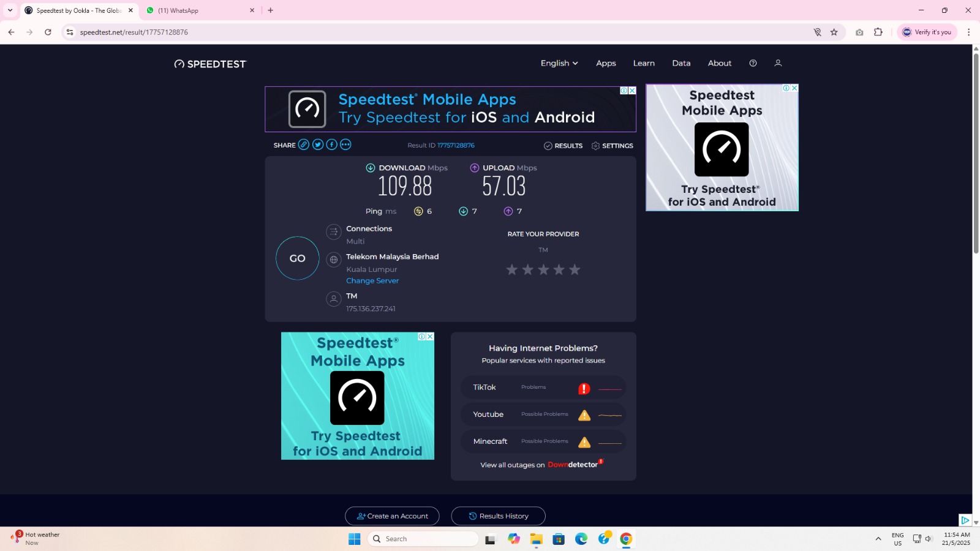Copy the share link icon
The height and width of the screenshot is (551, 980).
304,145
